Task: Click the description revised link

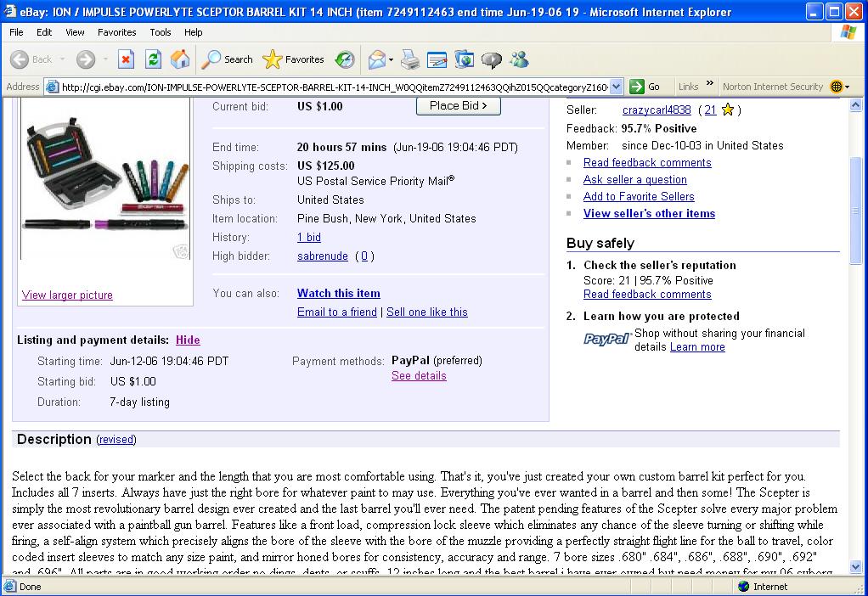Action: pos(116,440)
